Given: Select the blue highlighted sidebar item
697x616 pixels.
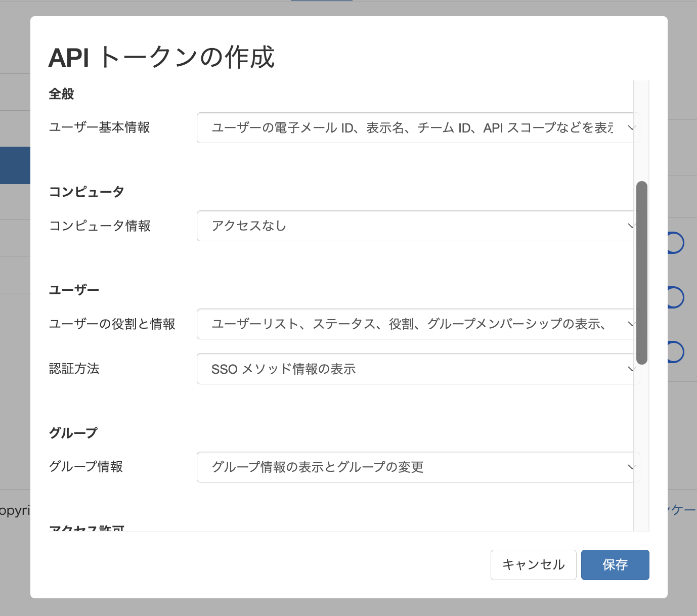Looking at the screenshot, I should click(x=15, y=165).
